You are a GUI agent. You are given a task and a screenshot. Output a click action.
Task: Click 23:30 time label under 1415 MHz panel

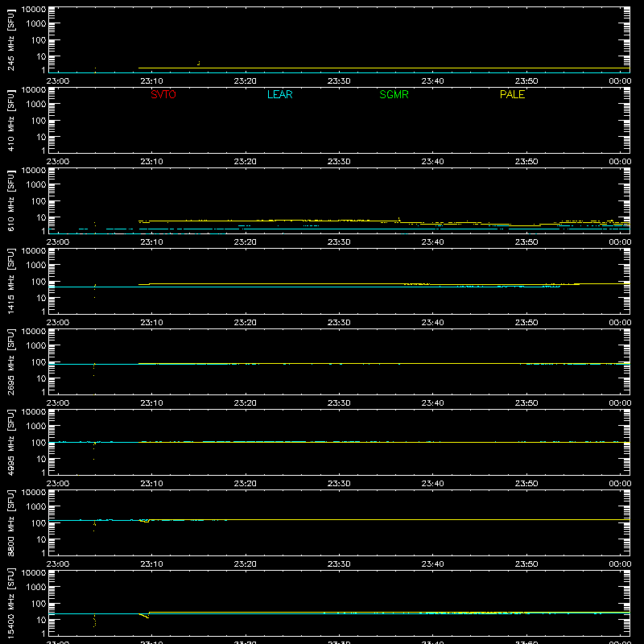339,323
